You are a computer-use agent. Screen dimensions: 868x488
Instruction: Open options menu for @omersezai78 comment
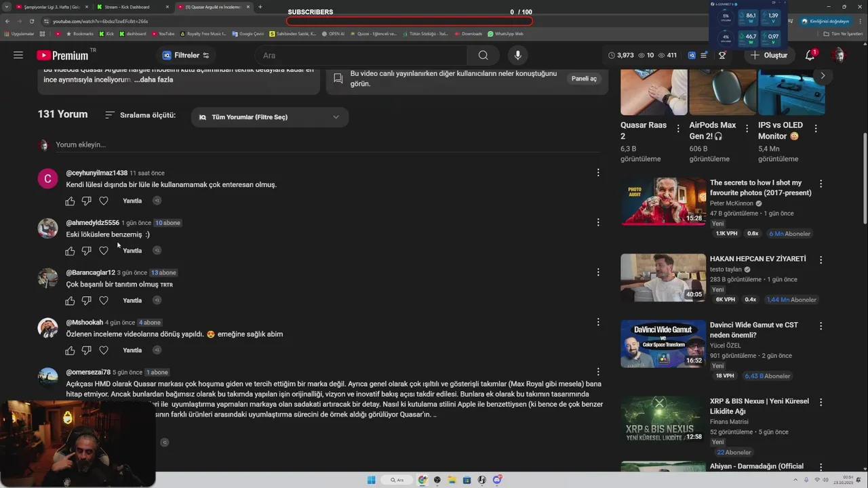[x=598, y=372]
